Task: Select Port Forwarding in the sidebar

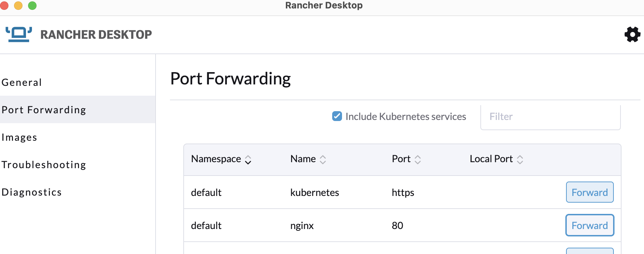Action: point(78,109)
